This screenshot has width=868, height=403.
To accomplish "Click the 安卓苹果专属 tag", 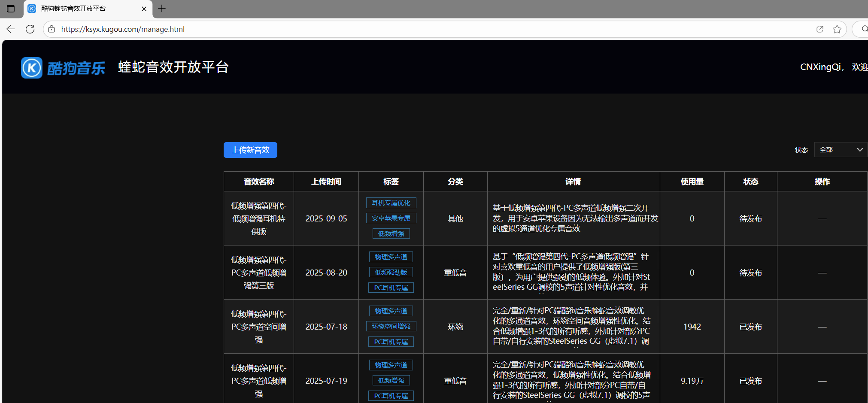I will coord(391,218).
